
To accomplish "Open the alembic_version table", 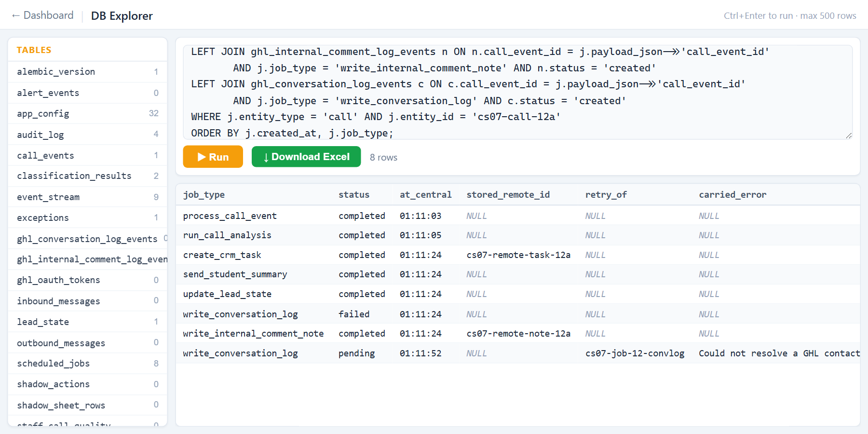I will click(88, 72).
